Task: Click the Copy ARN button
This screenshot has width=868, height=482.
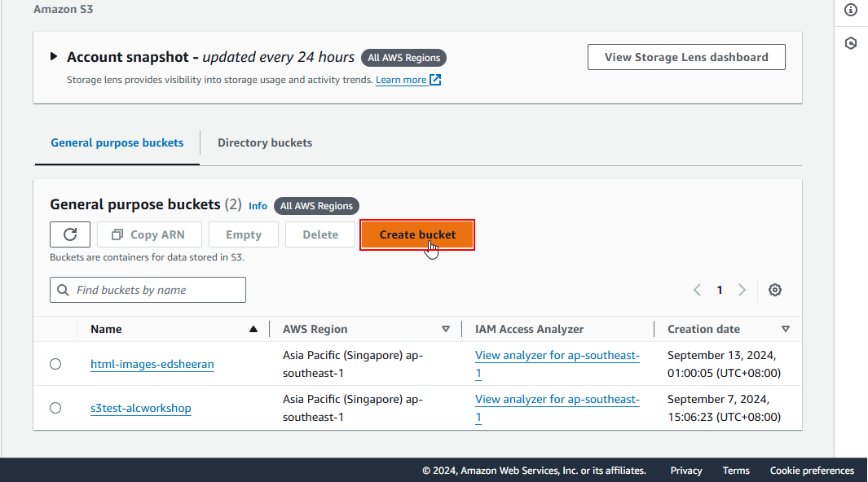Action: coord(148,234)
